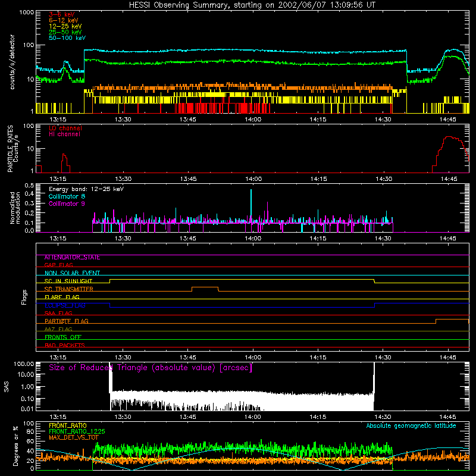The width and height of the screenshot is (476, 476).
Task: Click the 'GAP_FLAG' label
Action: (58, 265)
